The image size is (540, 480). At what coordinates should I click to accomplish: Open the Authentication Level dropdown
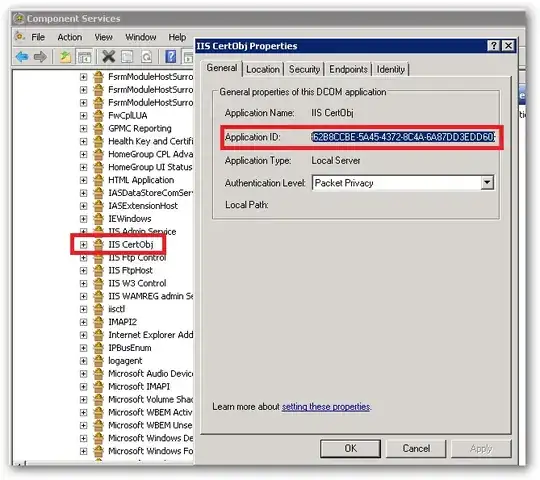coord(487,182)
